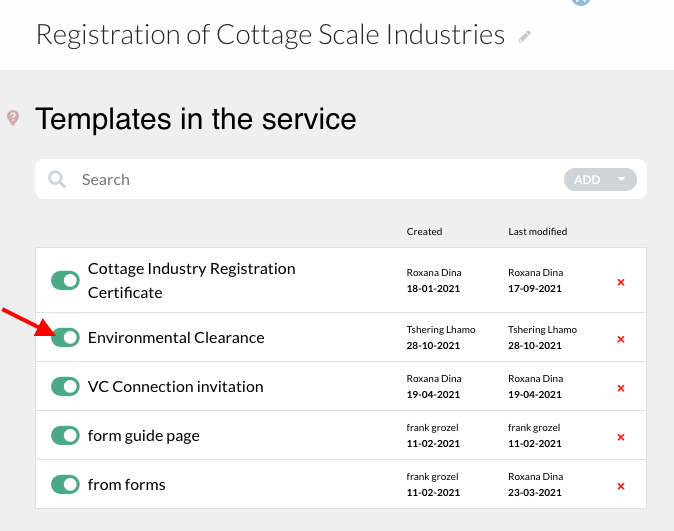Screen dimensions: 674x531
Task: Open the ADD dropdown arrow
Action: [x=622, y=179]
